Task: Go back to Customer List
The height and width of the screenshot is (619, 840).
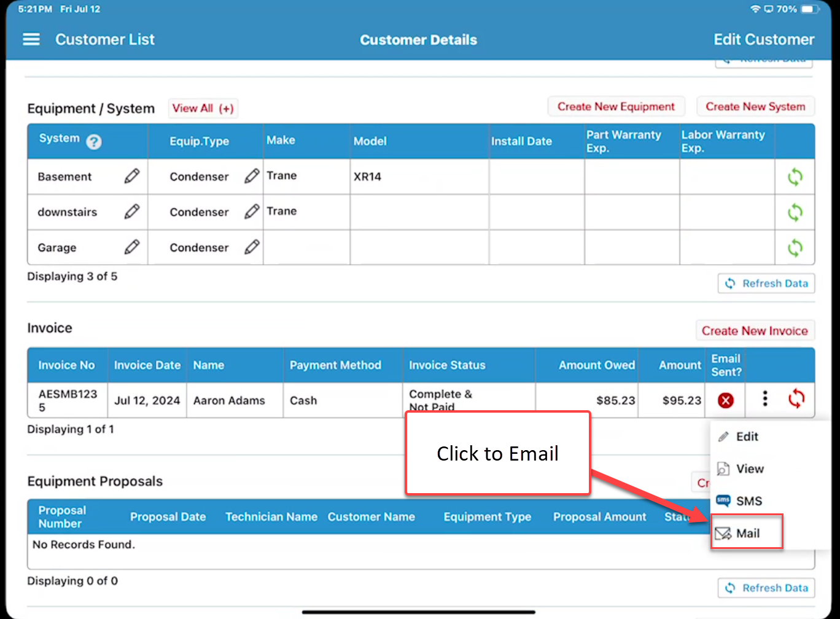Action: pyautogui.click(x=105, y=39)
